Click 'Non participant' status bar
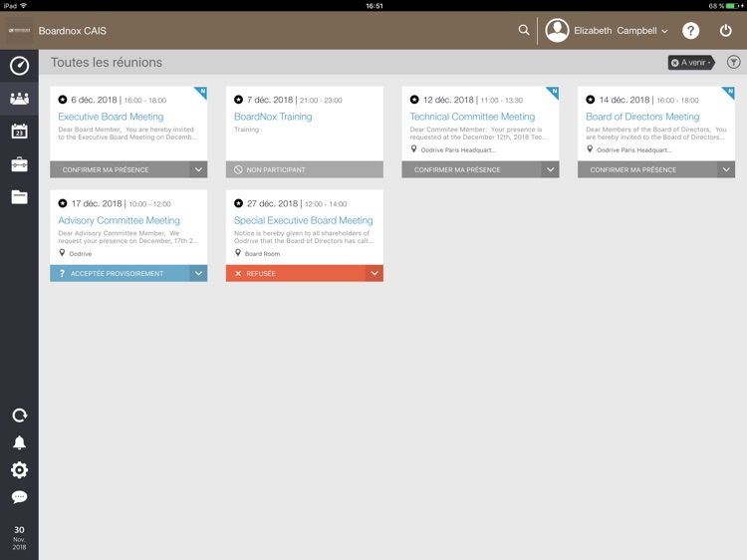 tap(305, 169)
